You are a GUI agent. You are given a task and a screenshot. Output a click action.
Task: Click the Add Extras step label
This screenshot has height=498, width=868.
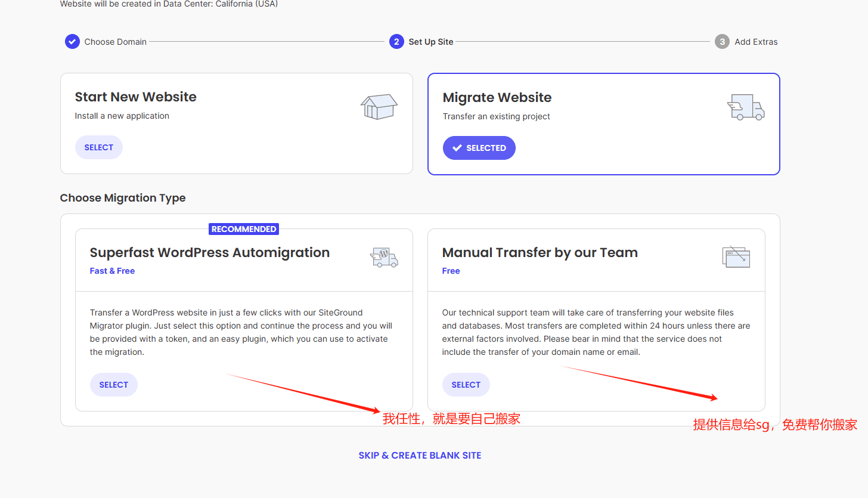756,42
